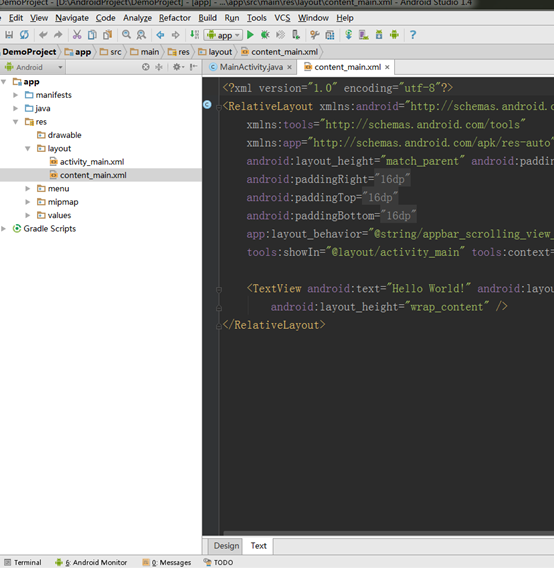Switch to the Design editor tab

pyautogui.click(x=226, y=546)
